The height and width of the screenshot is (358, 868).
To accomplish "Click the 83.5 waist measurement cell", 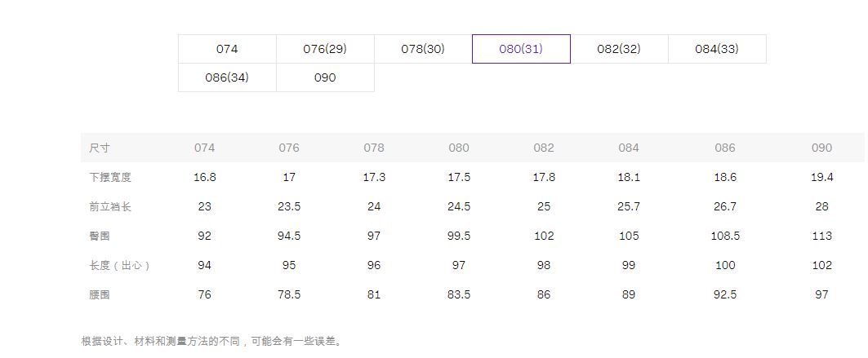I will (x=459, y=294).
